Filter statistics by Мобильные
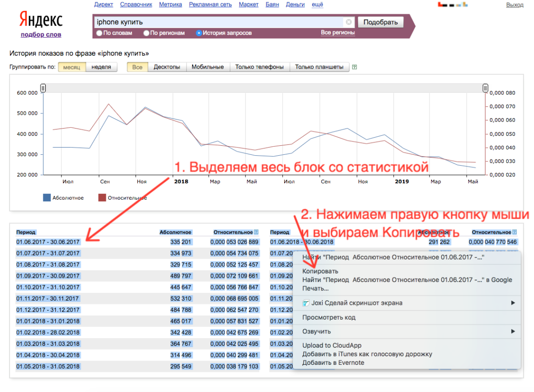 (208, 67)
